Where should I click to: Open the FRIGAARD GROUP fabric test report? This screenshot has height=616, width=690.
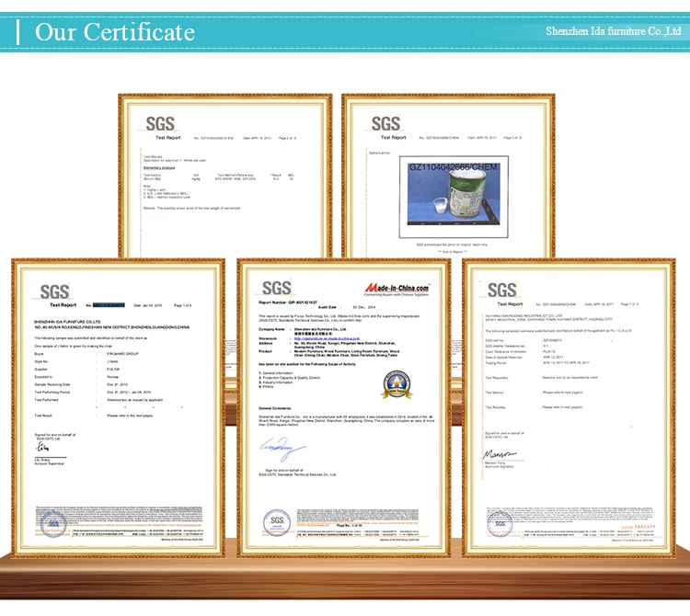(119, 408)
